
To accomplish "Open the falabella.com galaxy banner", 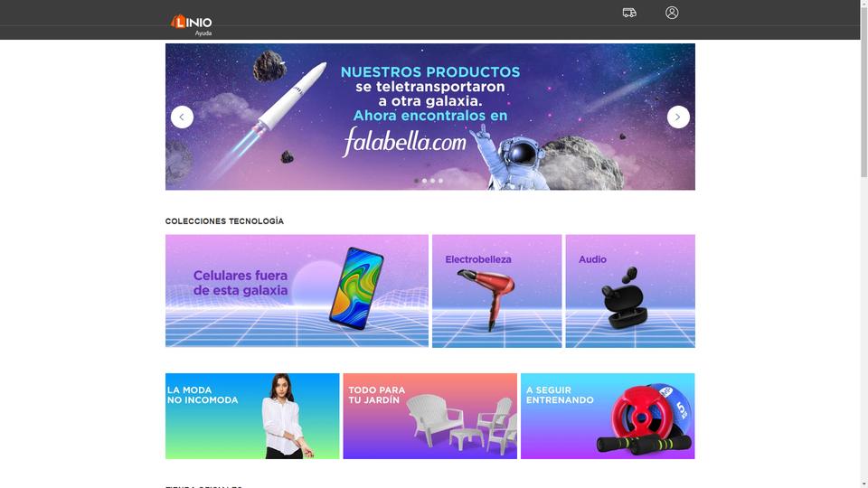I will (430, 117).
